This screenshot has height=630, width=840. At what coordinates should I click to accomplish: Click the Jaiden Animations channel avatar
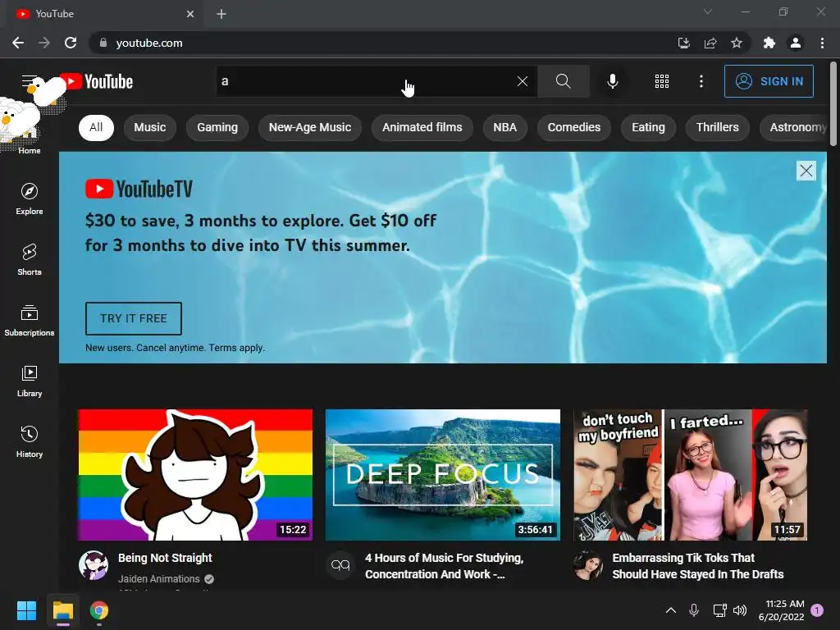[94, 565]
